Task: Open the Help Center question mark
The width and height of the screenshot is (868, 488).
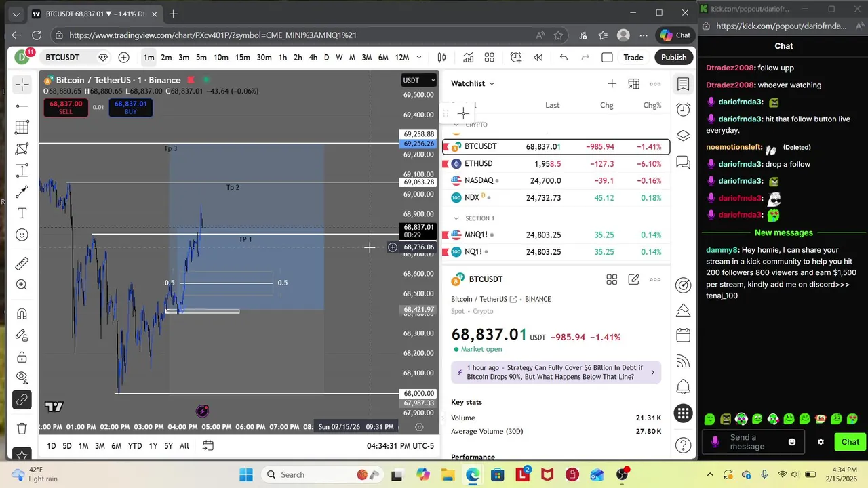Action: (684, 445)
